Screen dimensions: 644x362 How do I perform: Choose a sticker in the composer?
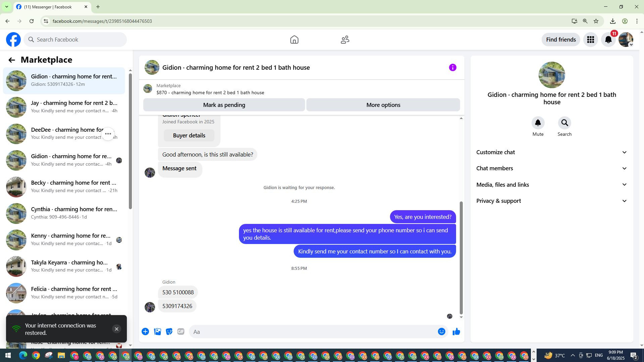pyautogui.click(x=169, y=332)
